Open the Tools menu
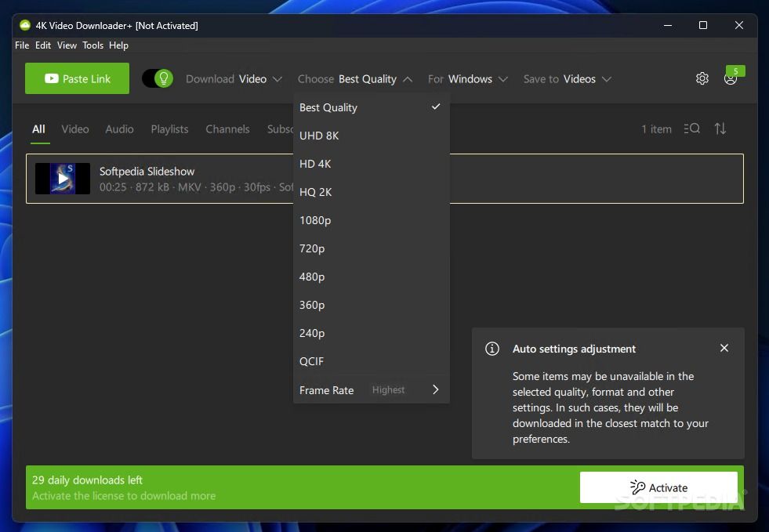The image size is (769, 532). point(92,45)
